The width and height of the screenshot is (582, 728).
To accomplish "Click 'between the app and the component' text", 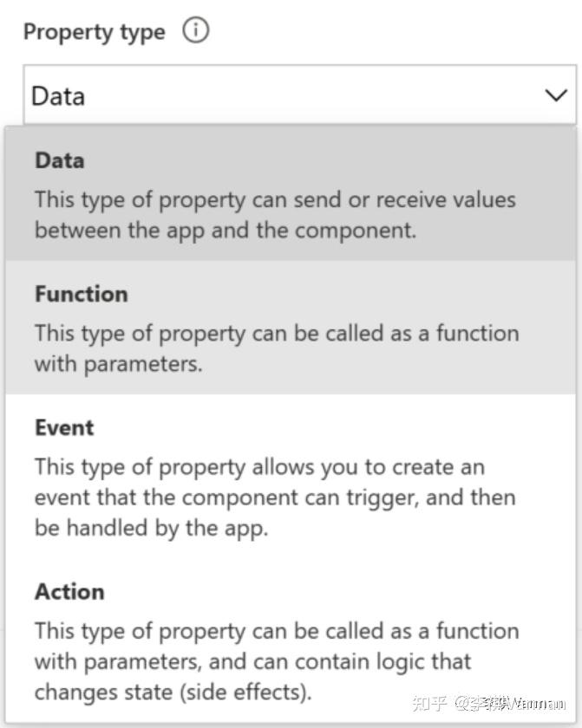I will pyautogui.click(x=226, y=231).
